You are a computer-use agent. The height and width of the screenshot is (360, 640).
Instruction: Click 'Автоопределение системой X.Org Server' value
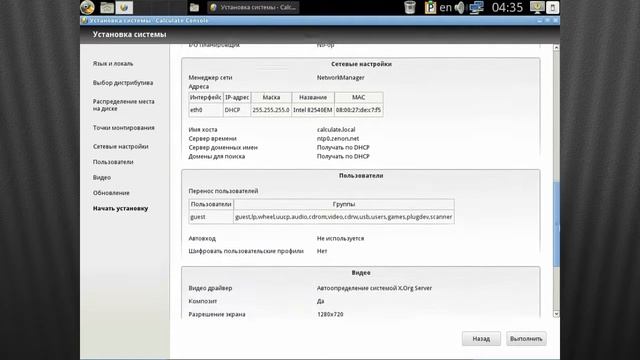pyautogui.click(x=374, y=288)
